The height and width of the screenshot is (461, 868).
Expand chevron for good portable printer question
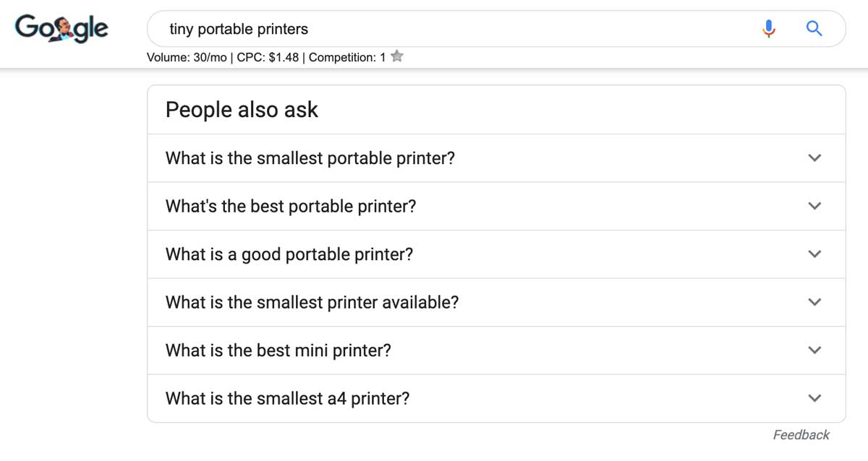pyautogui.click(x=814, y=254)
